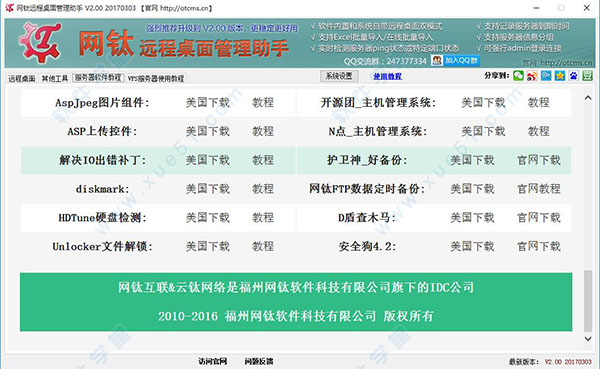Switch to 远程桌面 tab

22,78
